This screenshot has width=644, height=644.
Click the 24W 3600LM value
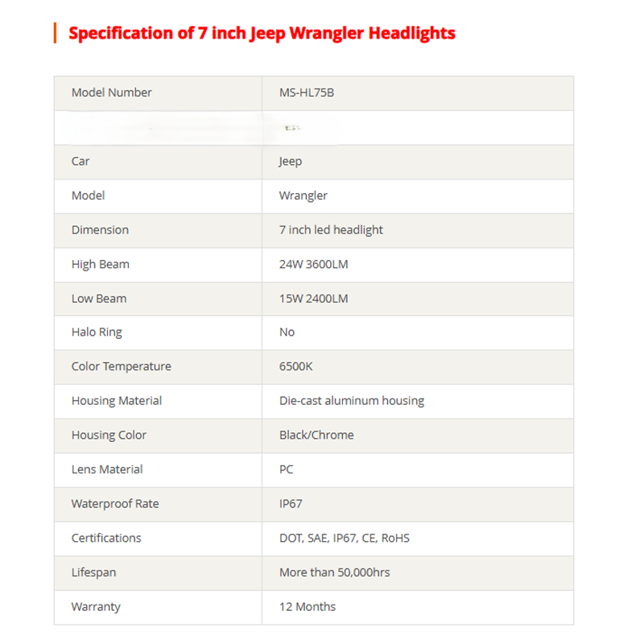313,264
